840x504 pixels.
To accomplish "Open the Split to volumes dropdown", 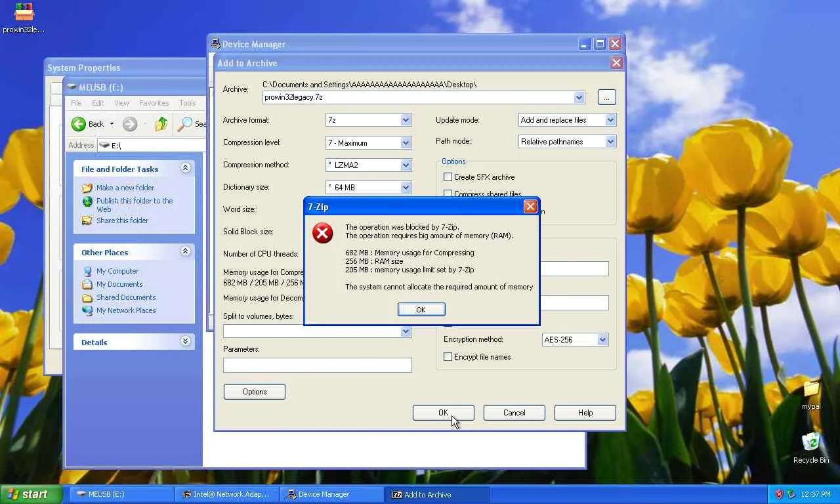I will 406,331.
